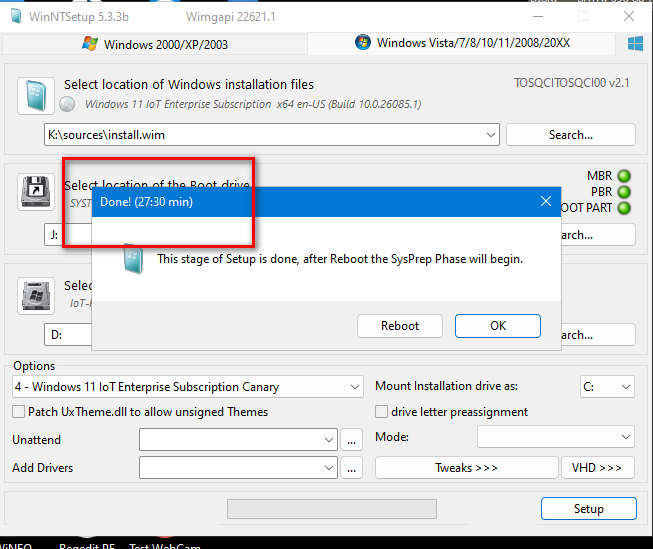Click the TOSQCITOSQCI00 v2.1 label
The height and width of the screenshot is (549, 653).
tap(571, 83)
